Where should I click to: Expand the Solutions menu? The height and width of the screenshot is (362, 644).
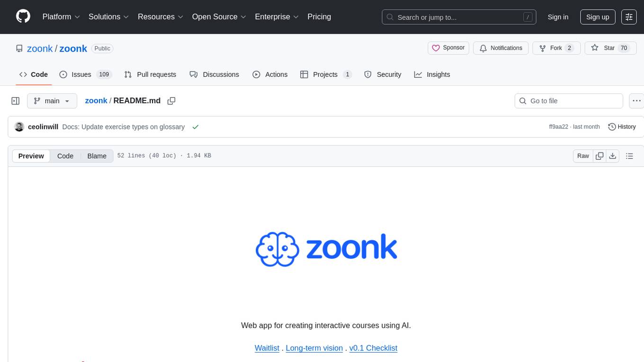pos(108,17)
